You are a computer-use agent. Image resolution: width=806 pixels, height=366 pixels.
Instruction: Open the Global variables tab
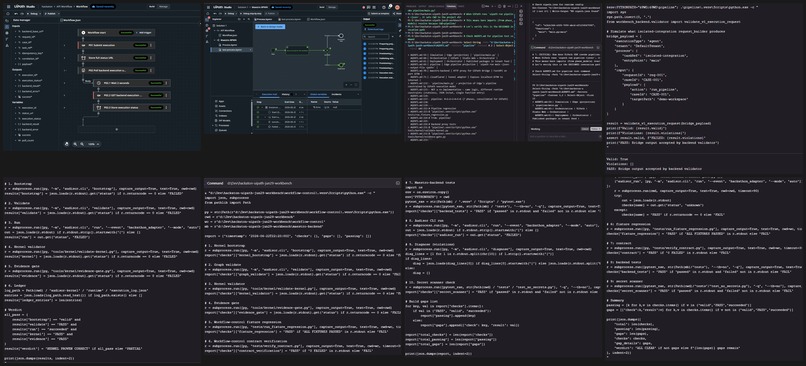pyautogui.click(x=318, y=95)
